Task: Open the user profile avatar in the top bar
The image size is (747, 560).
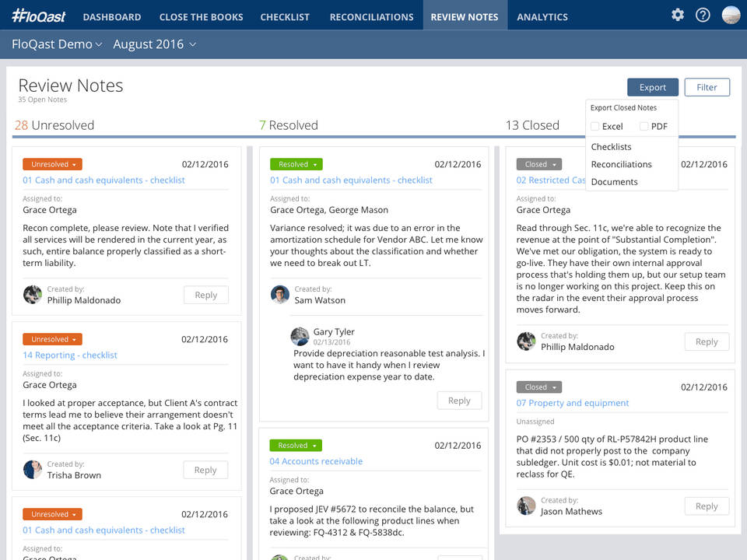Action: tap(731, 16)
